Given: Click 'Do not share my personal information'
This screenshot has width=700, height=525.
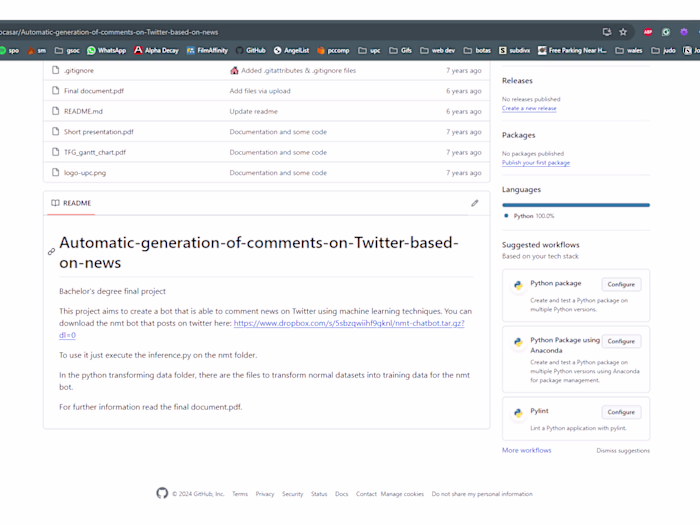Looking at the screenshot, I should click(482, 494).
